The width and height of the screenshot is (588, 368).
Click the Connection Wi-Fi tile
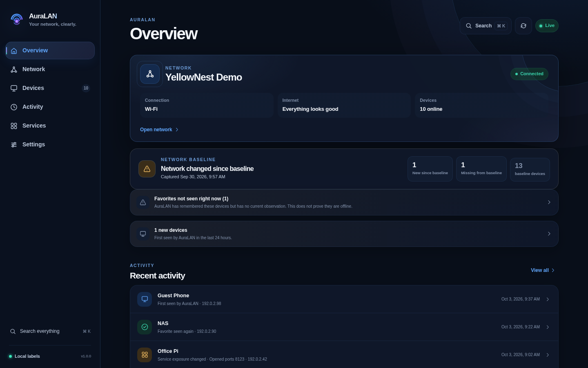(x=207, y=105)
